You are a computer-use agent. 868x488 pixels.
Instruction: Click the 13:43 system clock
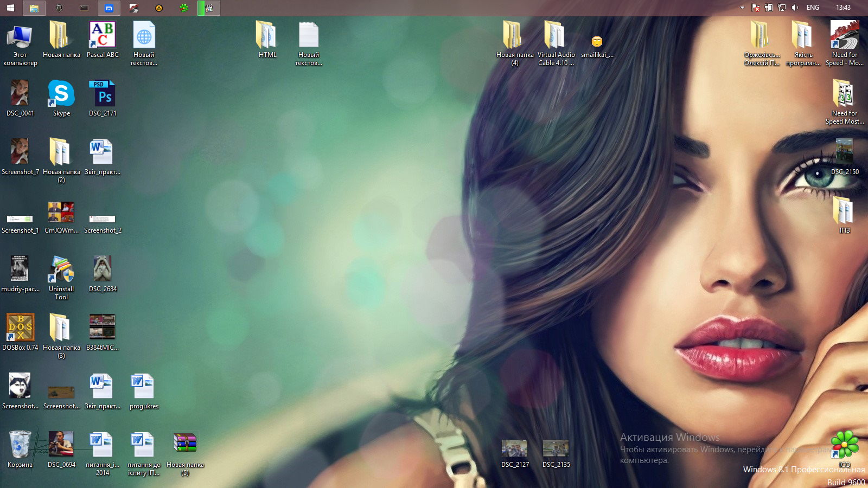[x=843, y=8]
